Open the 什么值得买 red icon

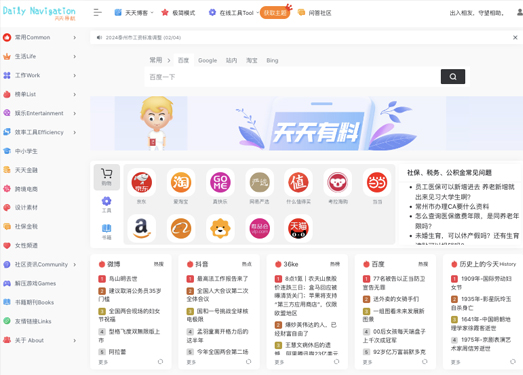[299, 182]
